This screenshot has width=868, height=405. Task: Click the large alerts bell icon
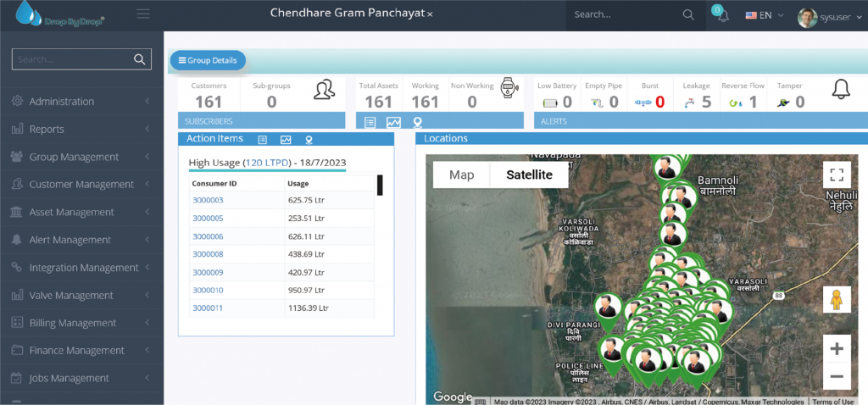click(840, 89)
